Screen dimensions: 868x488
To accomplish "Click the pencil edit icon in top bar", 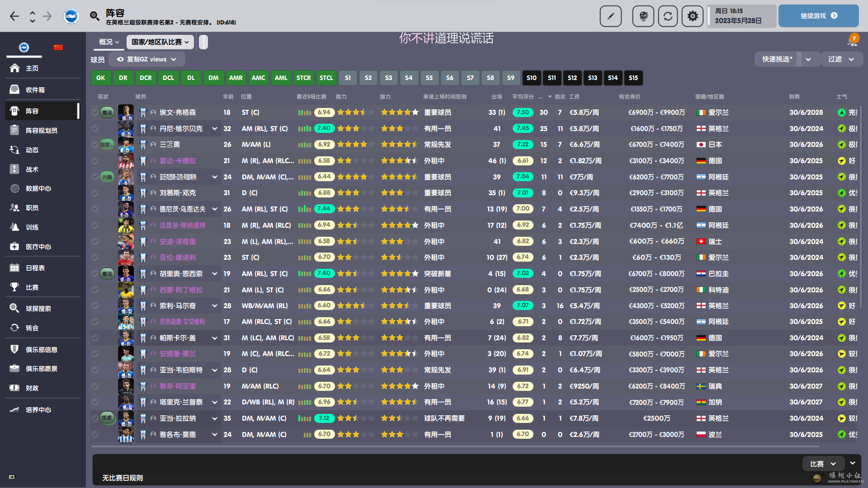I will [610, 16].
